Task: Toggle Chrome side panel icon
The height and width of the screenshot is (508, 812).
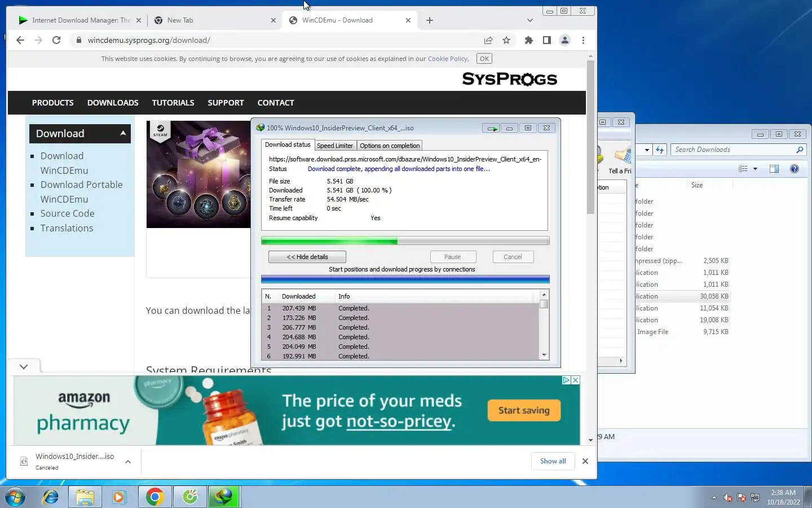Action: [x=546, y=40]
